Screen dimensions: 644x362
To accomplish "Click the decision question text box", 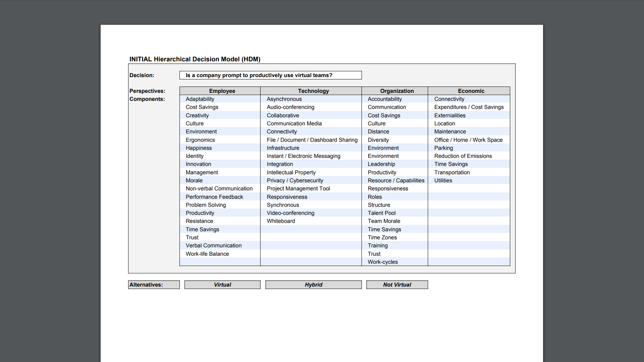I will [x=270, y=75].
